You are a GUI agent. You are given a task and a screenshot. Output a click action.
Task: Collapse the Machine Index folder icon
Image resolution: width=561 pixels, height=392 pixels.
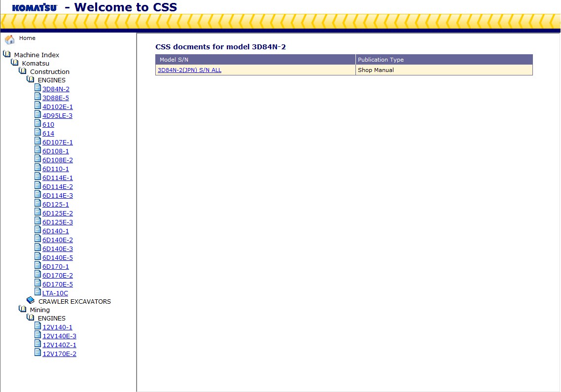[7, 54]
